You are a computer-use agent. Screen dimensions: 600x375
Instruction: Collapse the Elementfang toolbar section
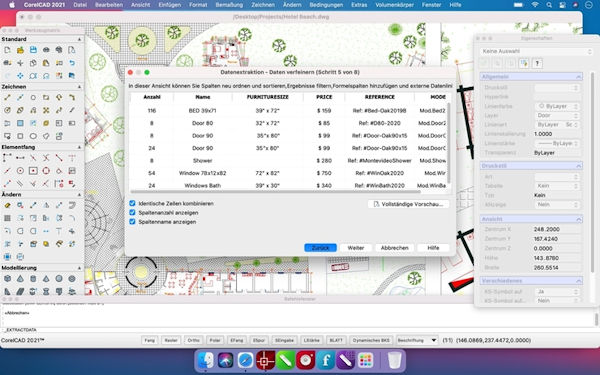80,147
